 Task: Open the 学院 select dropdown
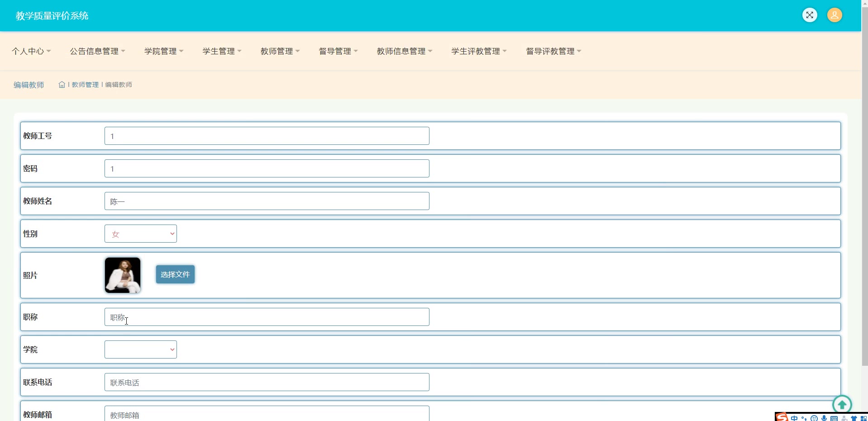pos(141,349)
